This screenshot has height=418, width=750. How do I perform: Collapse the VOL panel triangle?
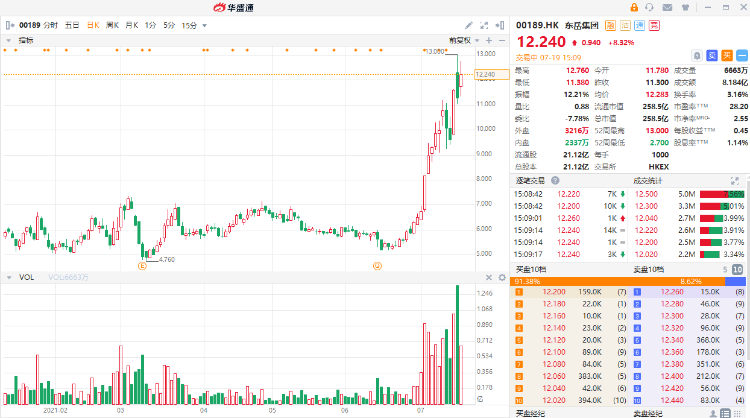(9, 277)
